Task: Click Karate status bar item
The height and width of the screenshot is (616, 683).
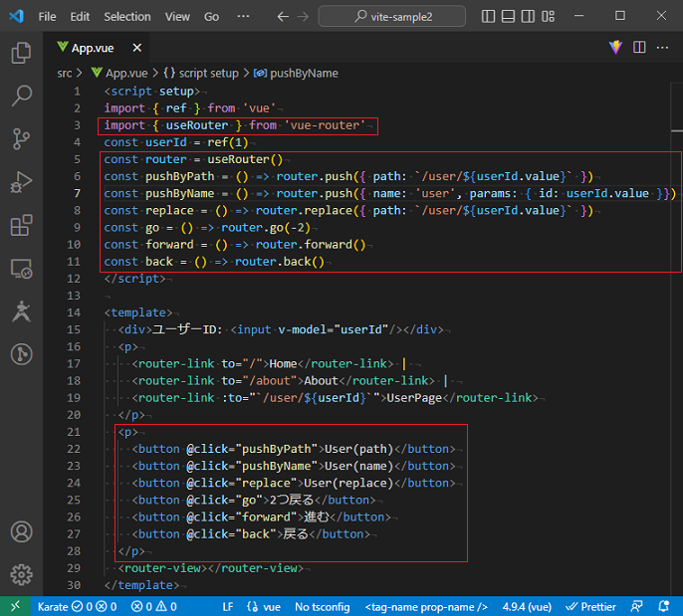Action: [x=77, y=606]
